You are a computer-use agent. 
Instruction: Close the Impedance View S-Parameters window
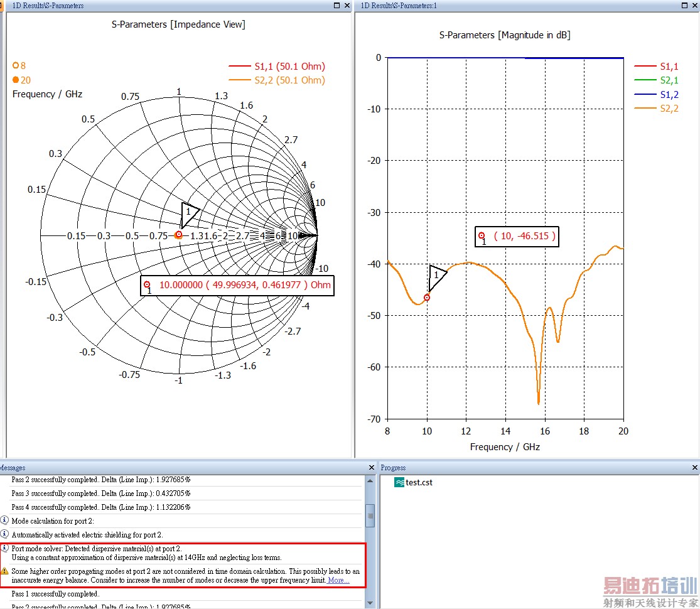(347, 6)
